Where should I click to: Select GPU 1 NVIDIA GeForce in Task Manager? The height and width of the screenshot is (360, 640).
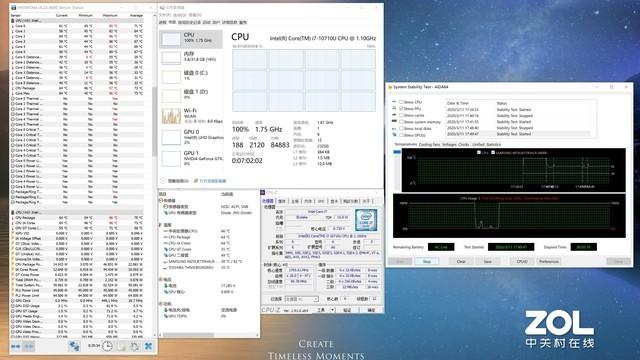(191, 158)
